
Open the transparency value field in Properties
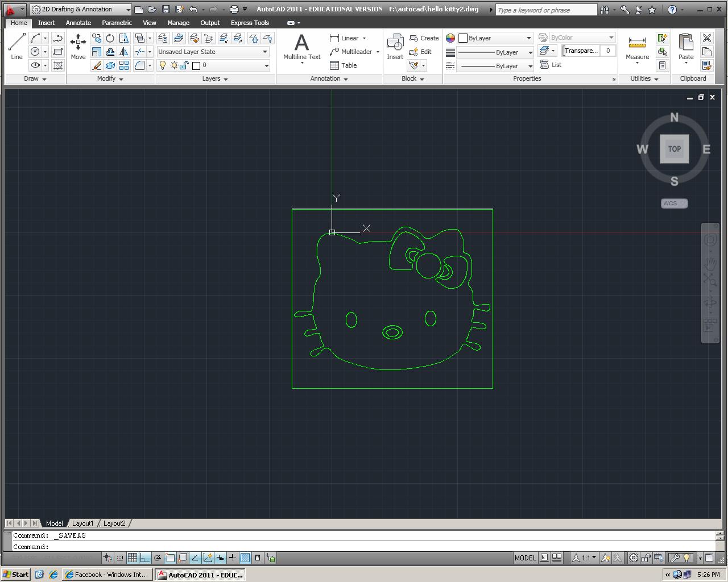(607, 50)
